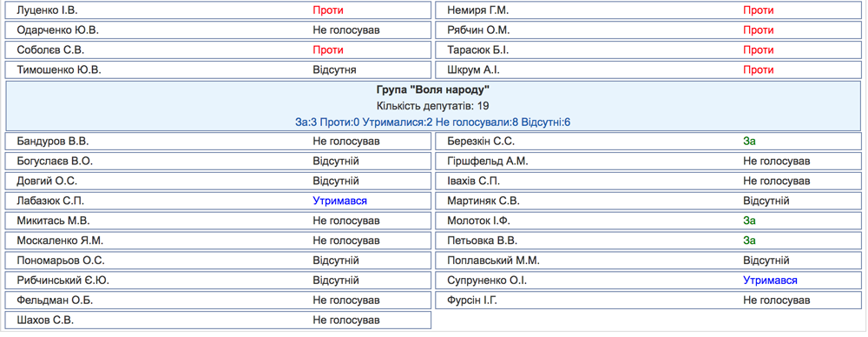Click Одарченко Ю.В. Не голосував status
Image resolution: width=868 pixels, height=337 pixels.
(x=346, y=30)
